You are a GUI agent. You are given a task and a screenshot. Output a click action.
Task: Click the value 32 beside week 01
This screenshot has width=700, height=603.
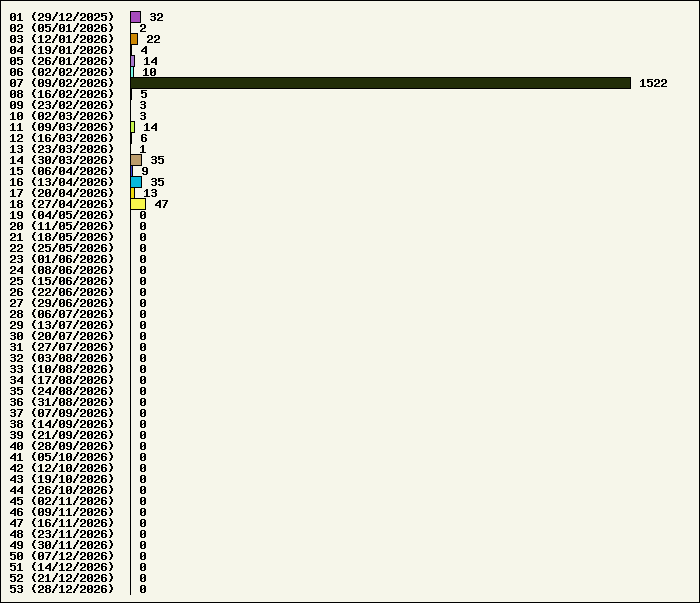pos(156,17)
